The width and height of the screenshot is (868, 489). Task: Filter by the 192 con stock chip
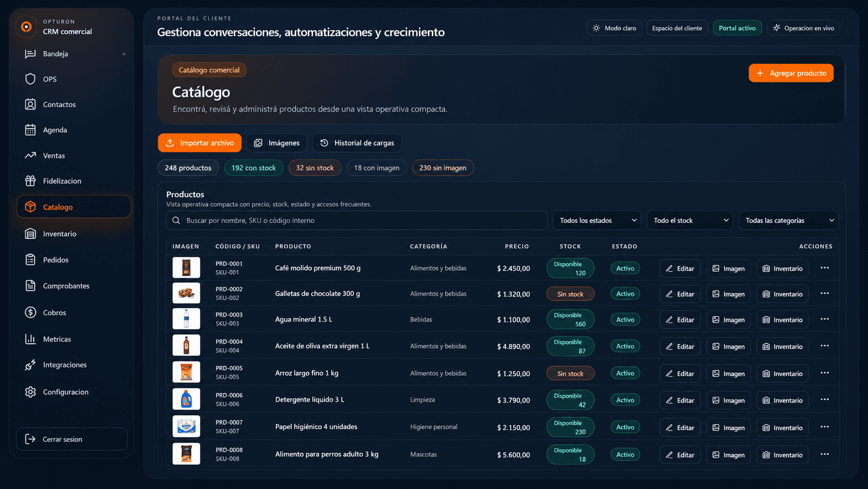253,168
